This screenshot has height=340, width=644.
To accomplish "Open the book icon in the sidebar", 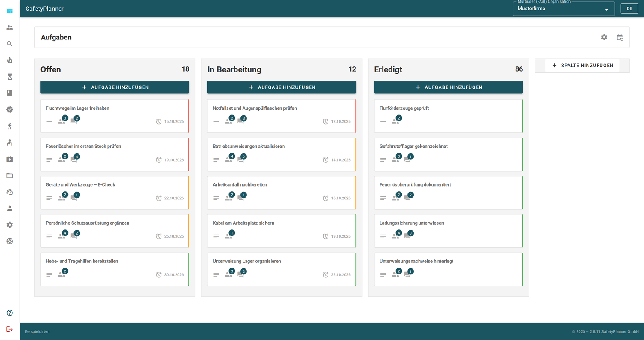I will 10,93.
